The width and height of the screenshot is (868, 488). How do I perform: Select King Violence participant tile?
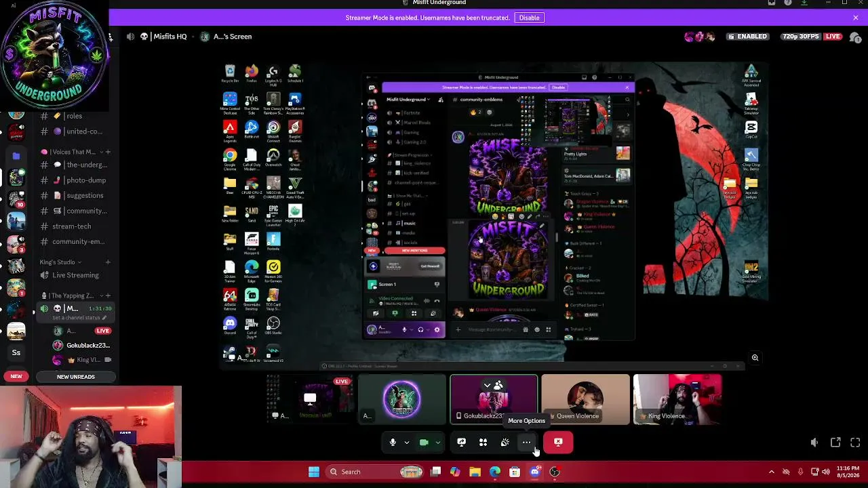tap(677, 399)
